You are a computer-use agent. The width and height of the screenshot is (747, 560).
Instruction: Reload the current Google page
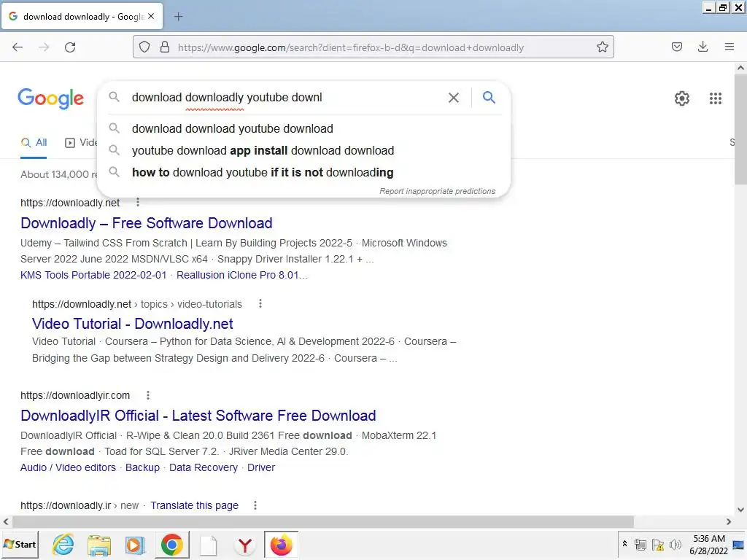[70, 47]
